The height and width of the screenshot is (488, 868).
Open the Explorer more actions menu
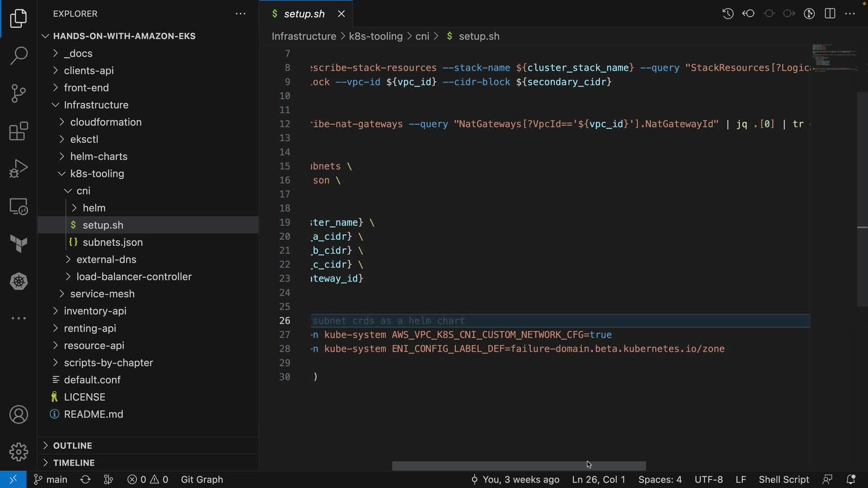(241, 14)
